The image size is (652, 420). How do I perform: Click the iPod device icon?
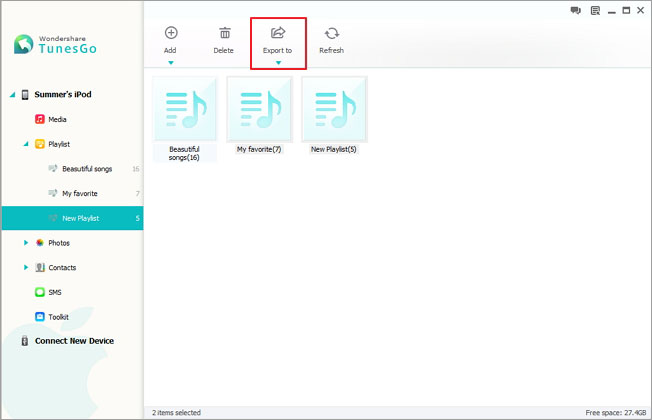click(25, 95)
